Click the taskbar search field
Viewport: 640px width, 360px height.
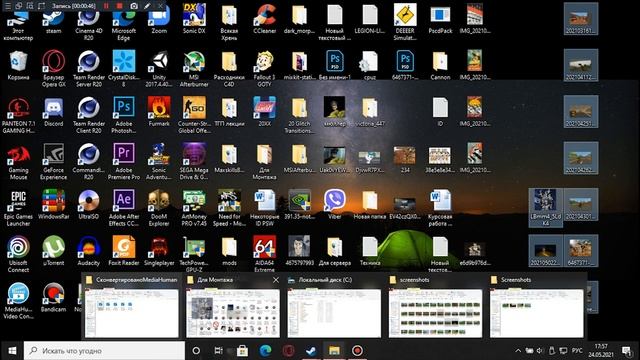coord(104,351)
